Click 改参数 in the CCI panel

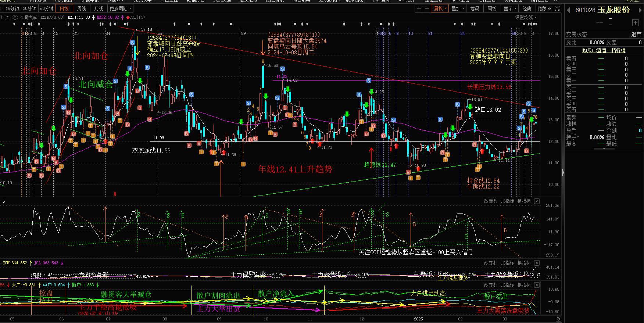tap(491, 201)
